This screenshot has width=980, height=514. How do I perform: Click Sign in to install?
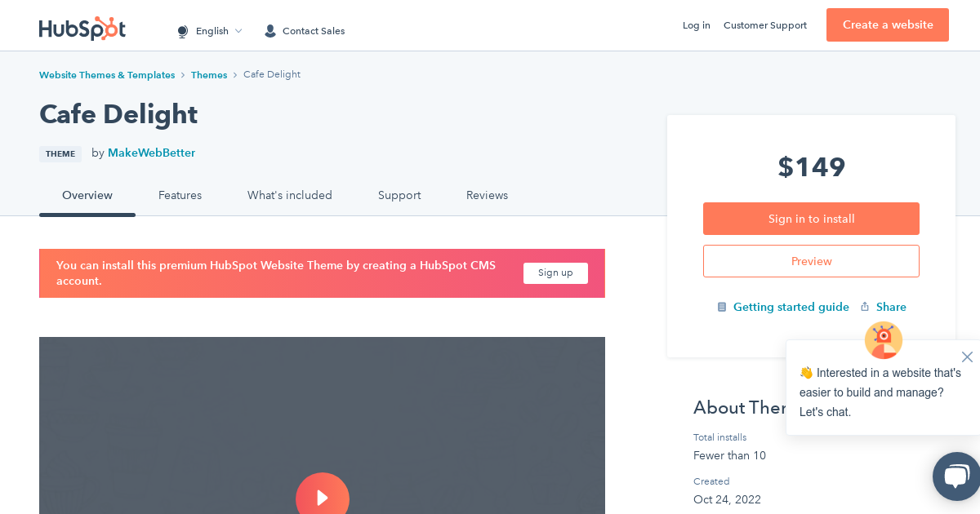click(811, 219)
